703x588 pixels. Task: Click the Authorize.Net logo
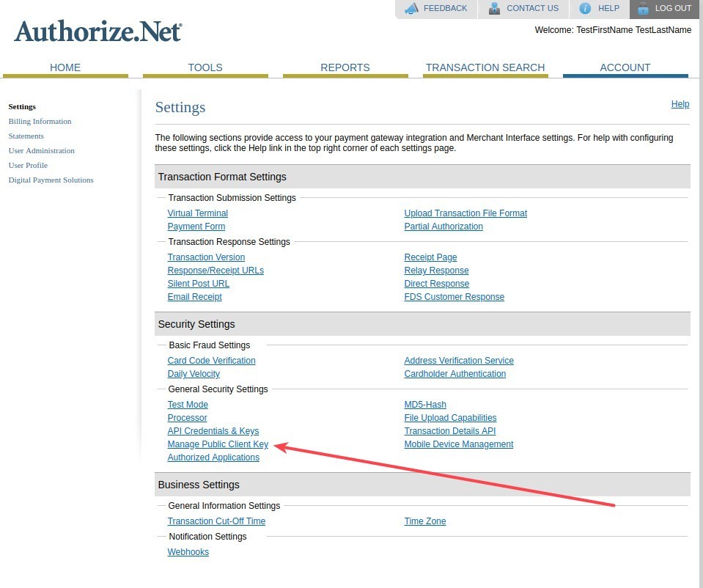tap(98, 32)
